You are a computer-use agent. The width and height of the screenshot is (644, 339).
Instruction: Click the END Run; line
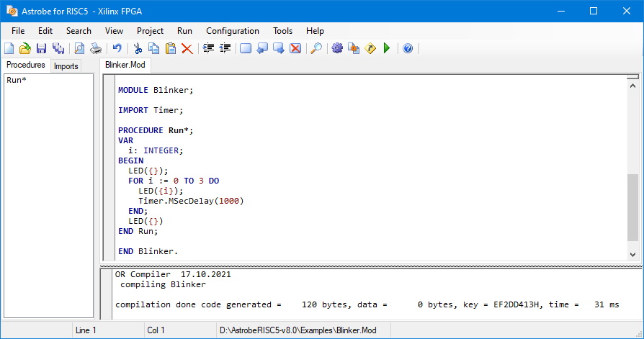[138, 232]
